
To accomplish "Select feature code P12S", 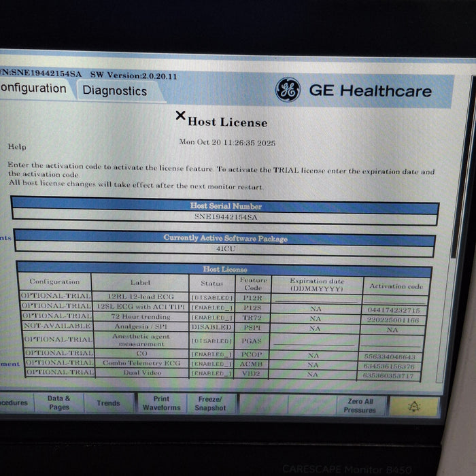I will (252, 308).
